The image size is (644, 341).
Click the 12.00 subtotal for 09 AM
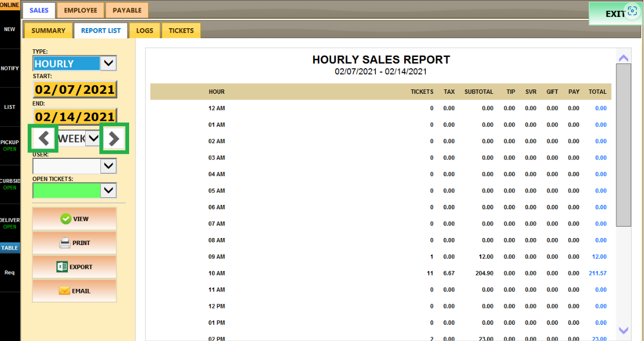486,257
